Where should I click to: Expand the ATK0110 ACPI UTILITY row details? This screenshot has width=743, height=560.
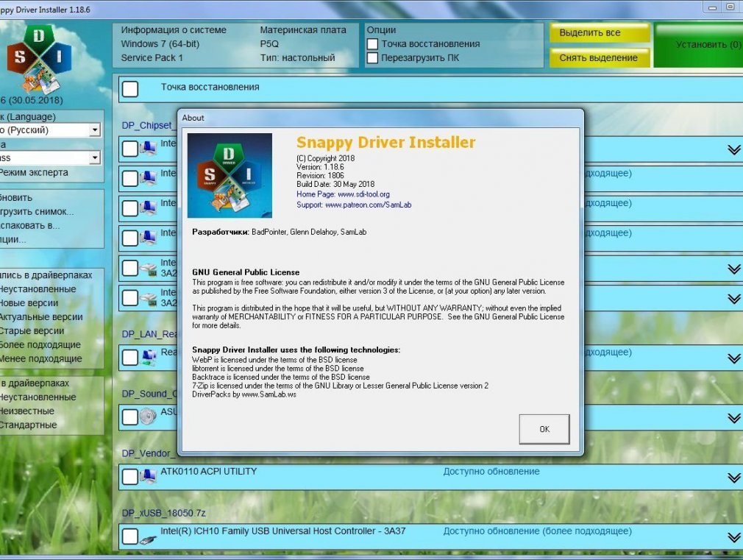[734, 478]
